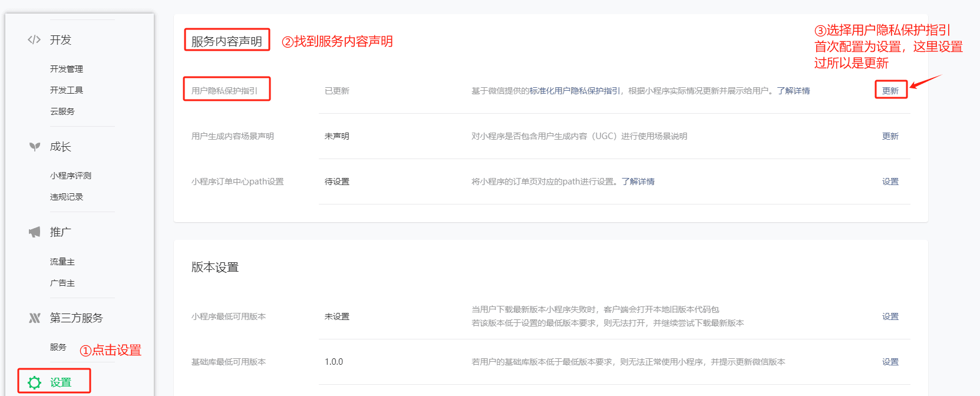
Task: Click 设置 for 基础库最低可用版本
Action: click(x=890, y=362)
